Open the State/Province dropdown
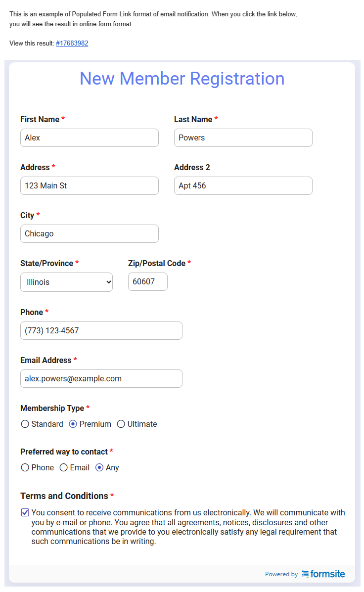Image resolution: width=364 pixels, height=592 pixels. click(x=66, y=282)
